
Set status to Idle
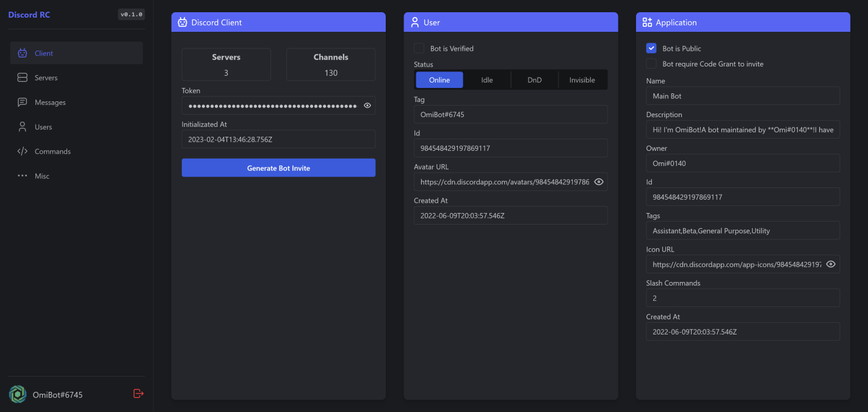pyautogui.click(x=486, y=80)
